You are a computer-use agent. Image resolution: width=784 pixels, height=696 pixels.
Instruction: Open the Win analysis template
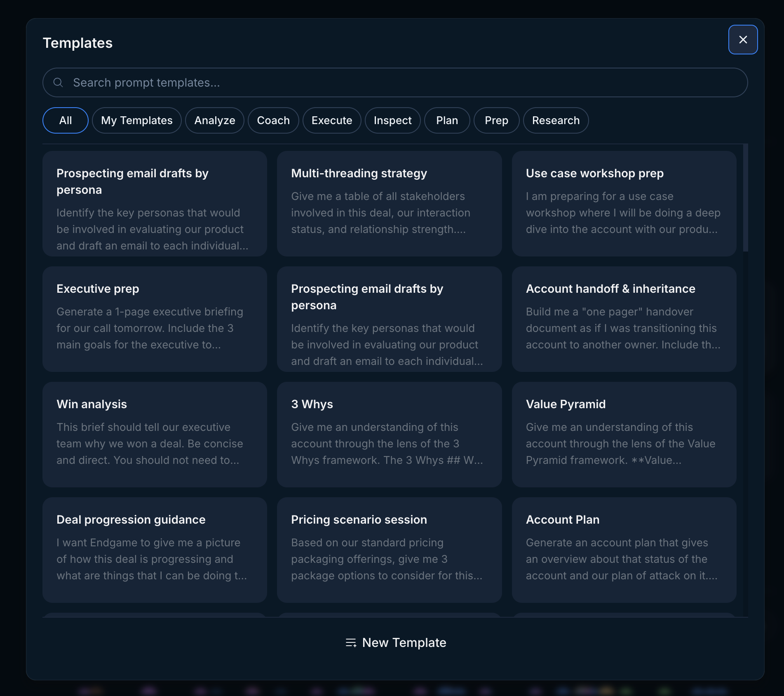(155, 435)
